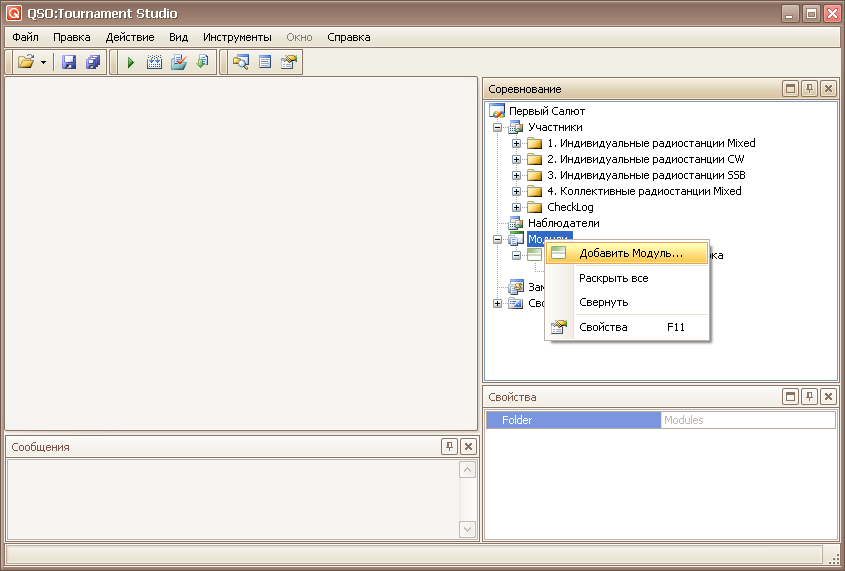Click the Первый Салют root icon
The image size is (845, 571).
tap(497, 111)
